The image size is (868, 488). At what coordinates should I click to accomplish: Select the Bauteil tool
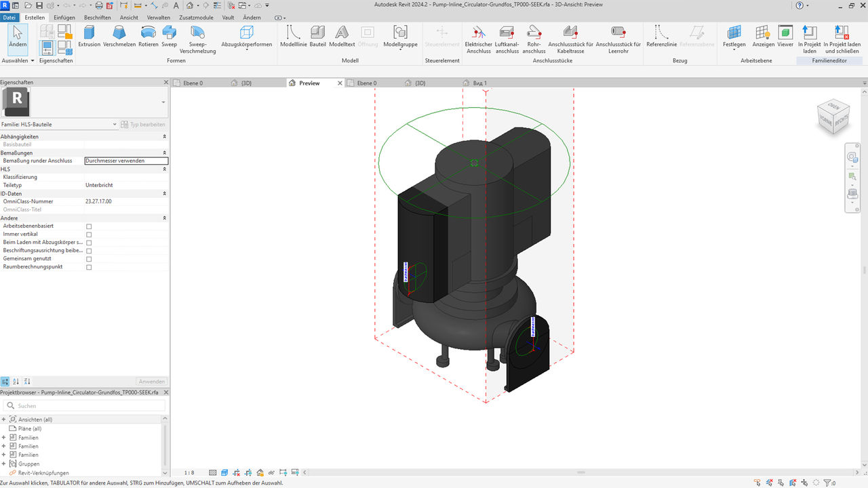[317, 37]
